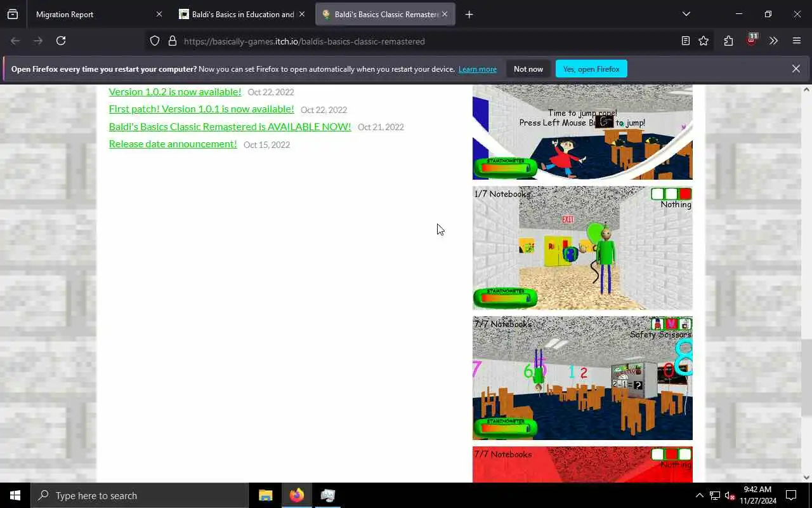The width and height of the screenshot is (812, 508).
Task: Open File Explorer from taskbar
Action: [x=265, y=495]
